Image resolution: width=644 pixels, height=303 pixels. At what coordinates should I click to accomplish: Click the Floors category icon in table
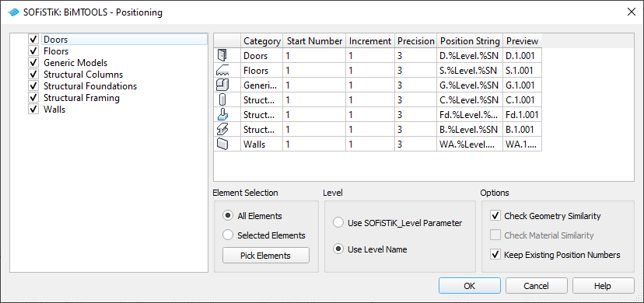point(222,71)
